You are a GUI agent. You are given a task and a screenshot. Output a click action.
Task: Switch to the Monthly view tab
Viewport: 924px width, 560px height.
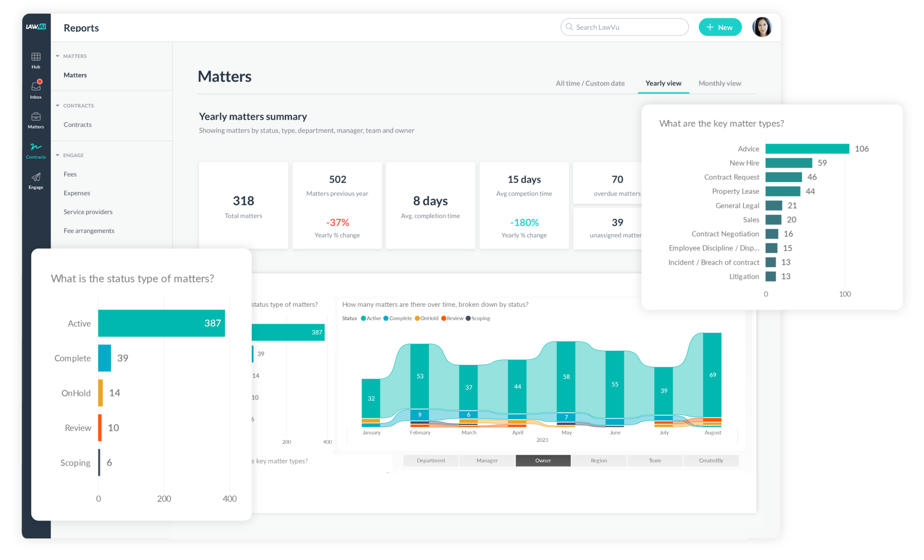(719, 83)
